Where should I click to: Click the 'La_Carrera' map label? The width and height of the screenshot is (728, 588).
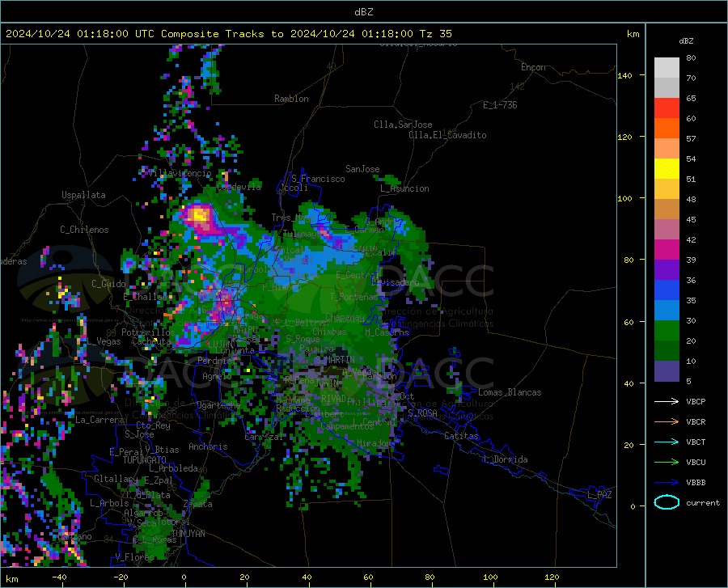(99, 420)
